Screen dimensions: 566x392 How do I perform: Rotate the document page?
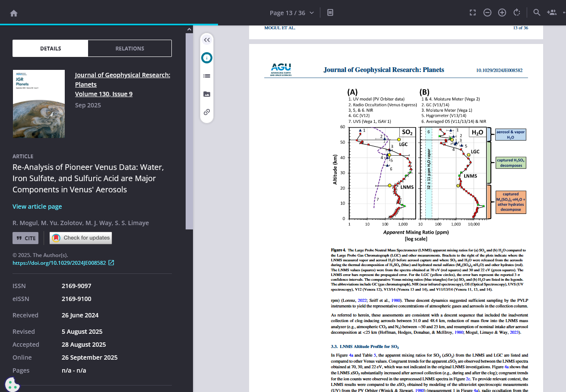coord(516,13)
